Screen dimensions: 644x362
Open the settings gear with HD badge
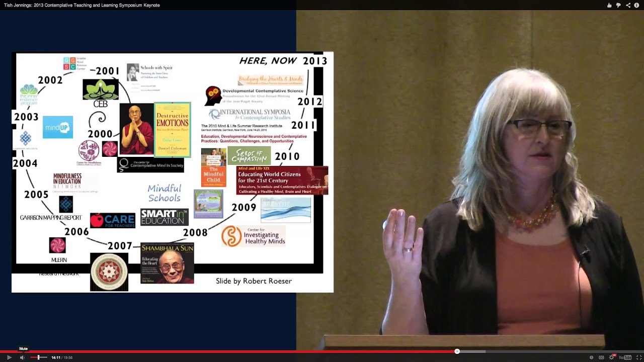(x=612, y=357)
